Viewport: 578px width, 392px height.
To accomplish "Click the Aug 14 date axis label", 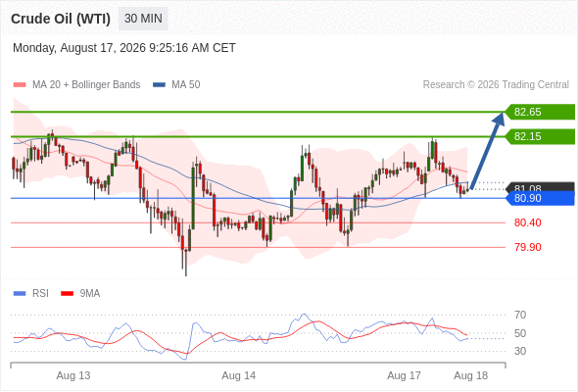I will click(238, 375).
